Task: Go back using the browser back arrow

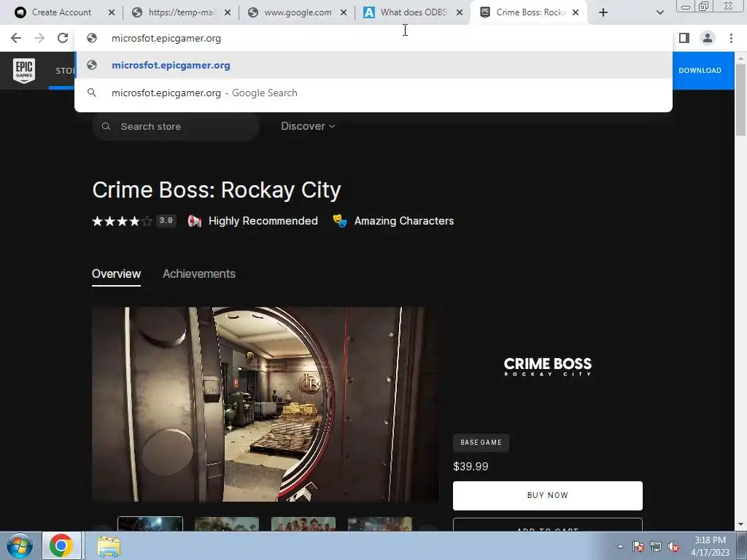Action: coord(16,38)
